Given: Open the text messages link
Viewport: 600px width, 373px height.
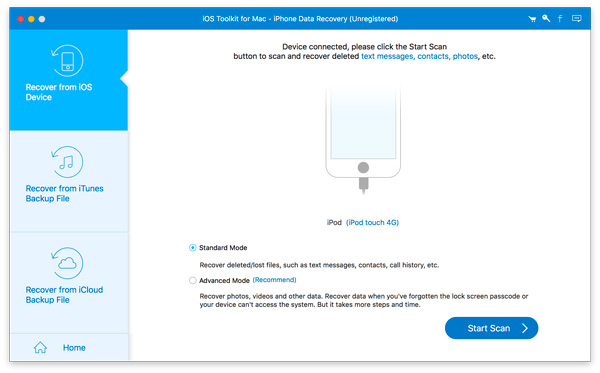Looking at the screenshot, I should [x=387, y=56].
